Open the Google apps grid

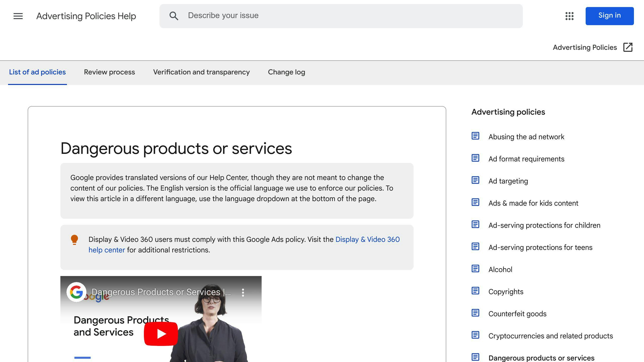(570, 16)
